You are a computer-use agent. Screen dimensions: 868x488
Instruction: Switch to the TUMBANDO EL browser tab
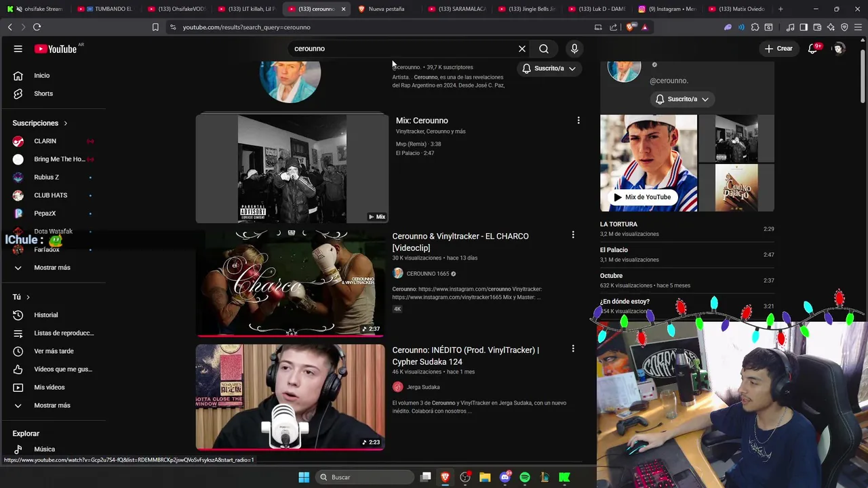pyautogui.click(x=107, y=9)
